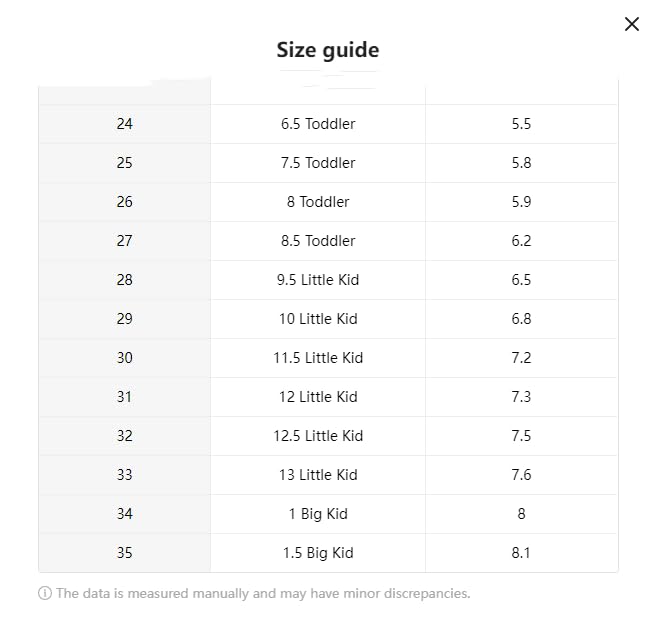
Task: Select size 25 row label
Action: (124, 163)
